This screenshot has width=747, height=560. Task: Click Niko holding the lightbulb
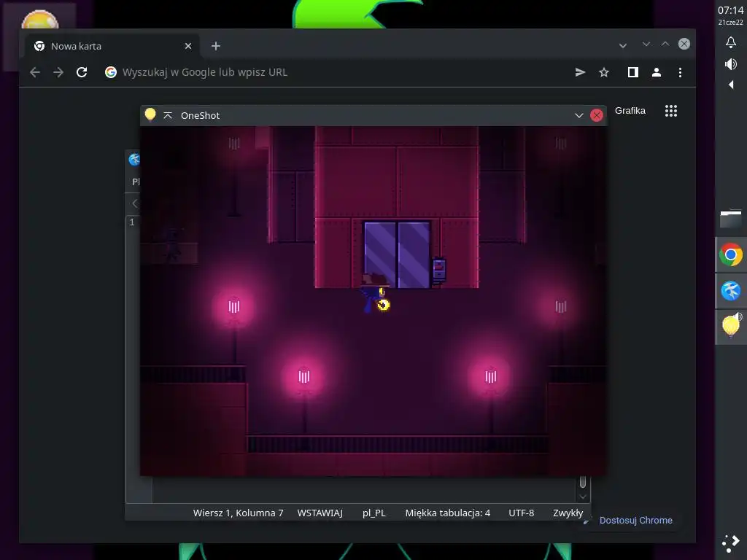click(375, 293)
